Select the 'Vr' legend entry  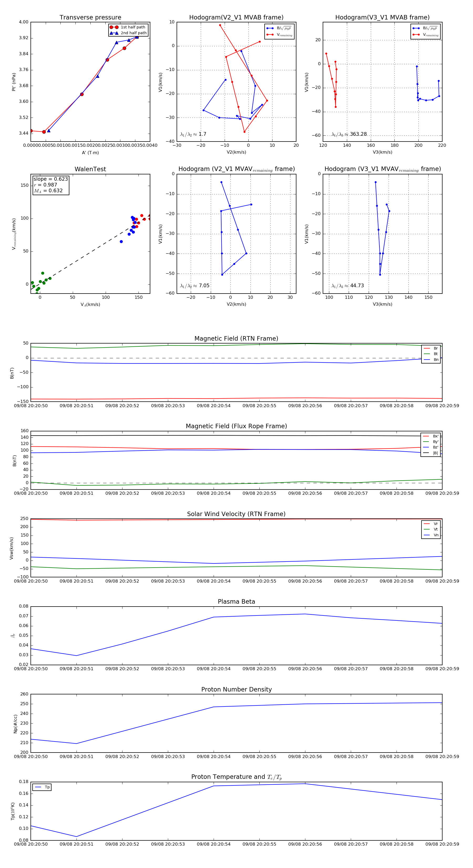coord(431,524)
